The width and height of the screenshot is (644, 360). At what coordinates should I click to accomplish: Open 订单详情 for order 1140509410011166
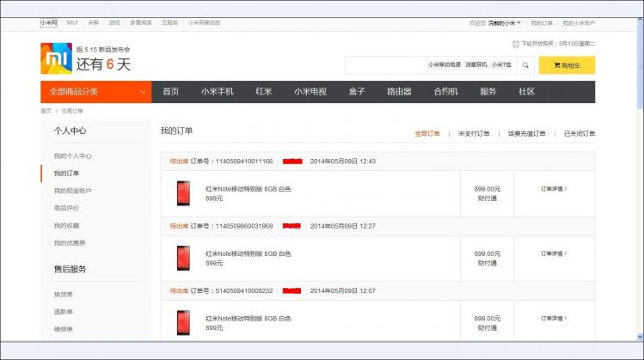coord(554,189)
